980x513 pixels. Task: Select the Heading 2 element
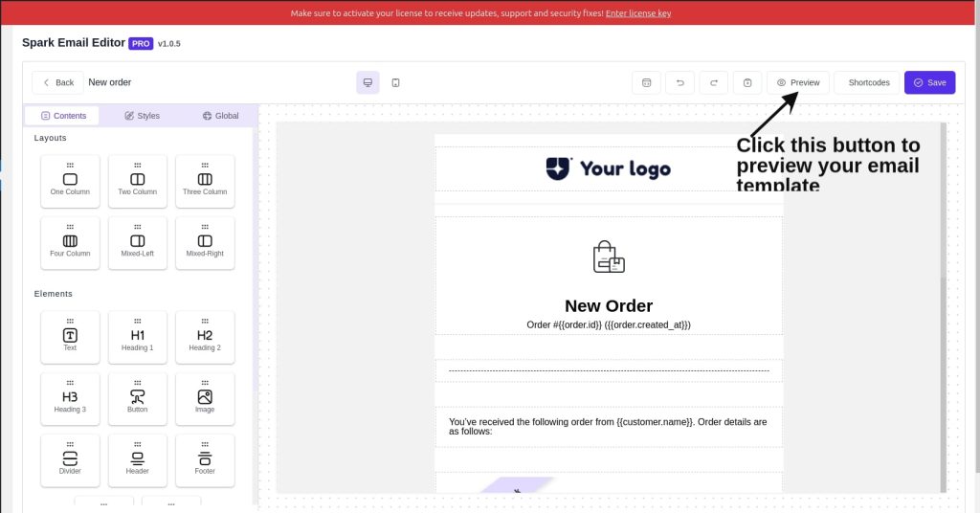[x=205, y=338]
